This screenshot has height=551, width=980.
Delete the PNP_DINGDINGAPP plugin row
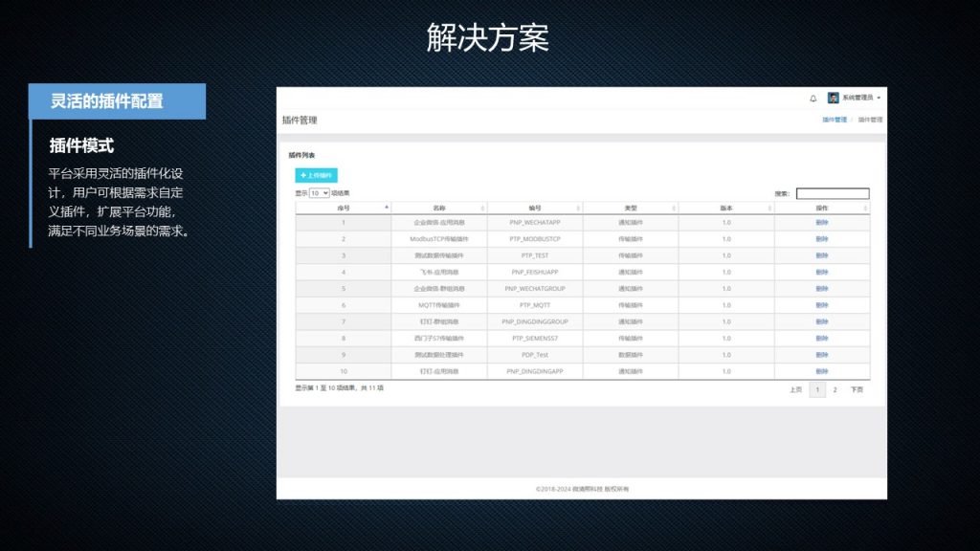point(821,370)
